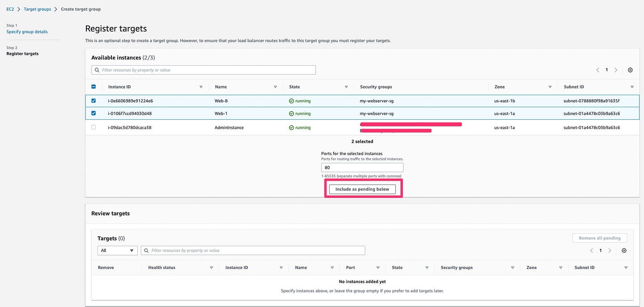Screen dimensions: 644x307
Task: Open Available instances table settings gear
Action: [630, 70]
